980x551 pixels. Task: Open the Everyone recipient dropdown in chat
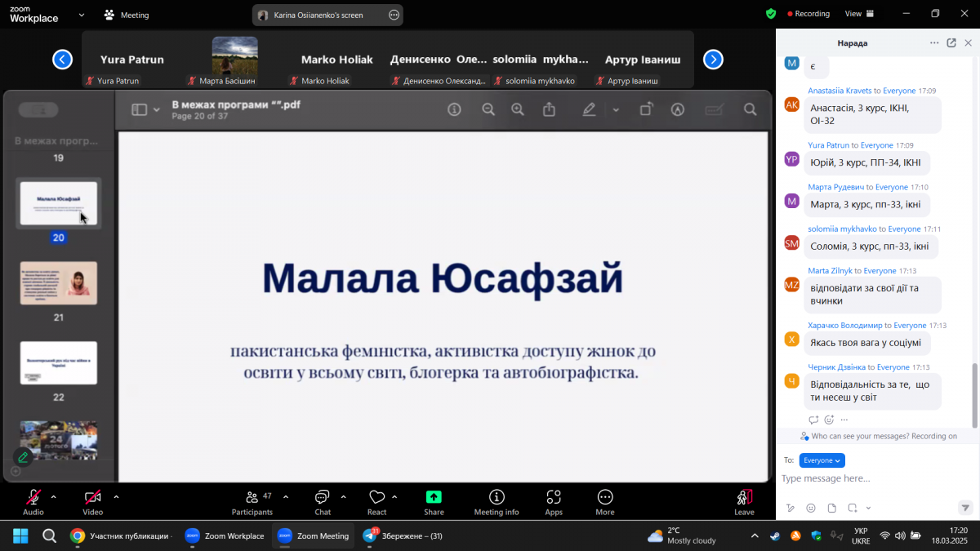[x=822, y=460]
